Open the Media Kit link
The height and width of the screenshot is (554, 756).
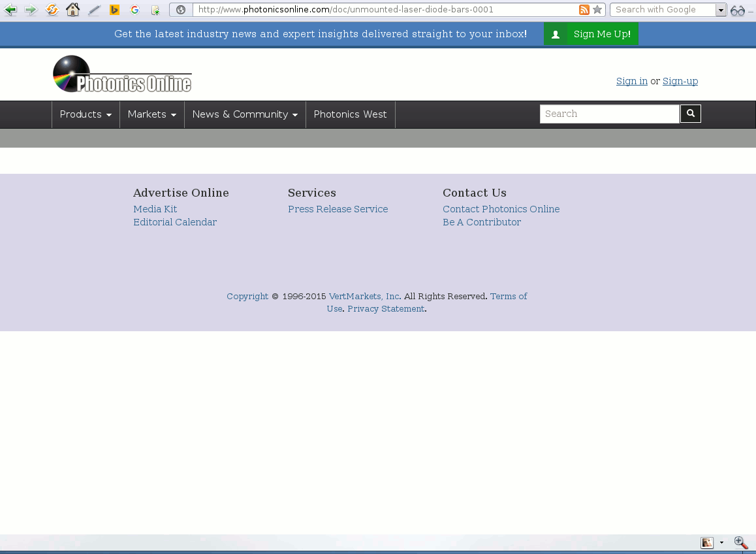pos(155,209)
